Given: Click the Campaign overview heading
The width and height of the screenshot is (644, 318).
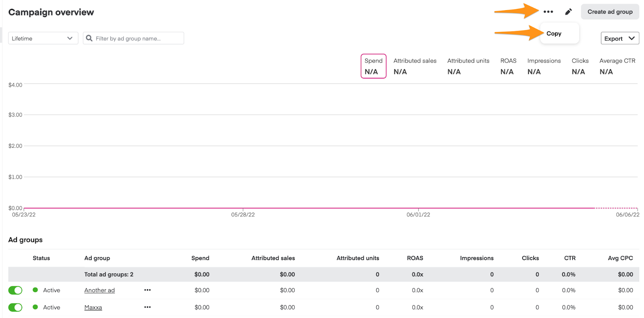Looking at the screenshot, I should (x=51, y=12).
